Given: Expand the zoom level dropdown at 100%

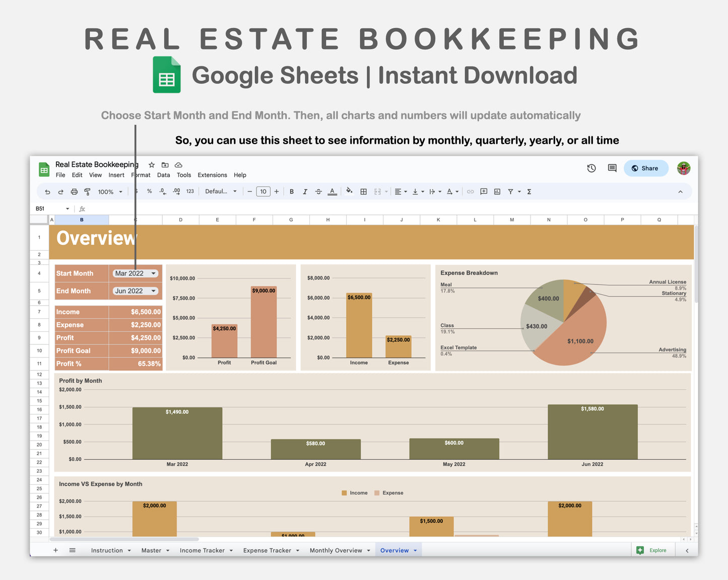Looking at the screenshot, I should [109, 191].
